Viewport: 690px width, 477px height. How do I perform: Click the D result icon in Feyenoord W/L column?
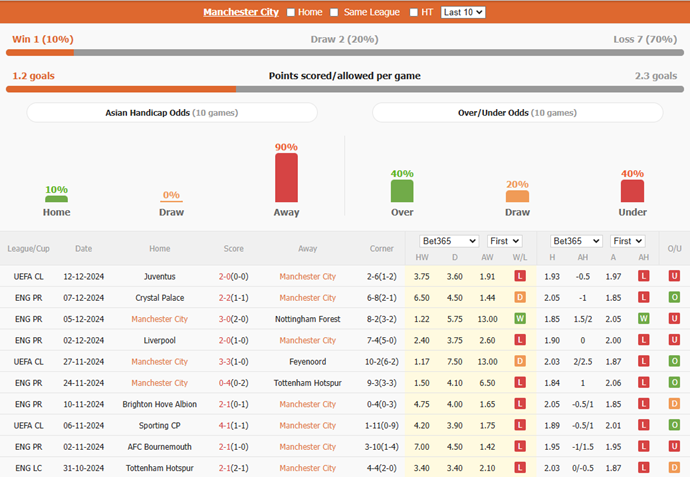520,361
